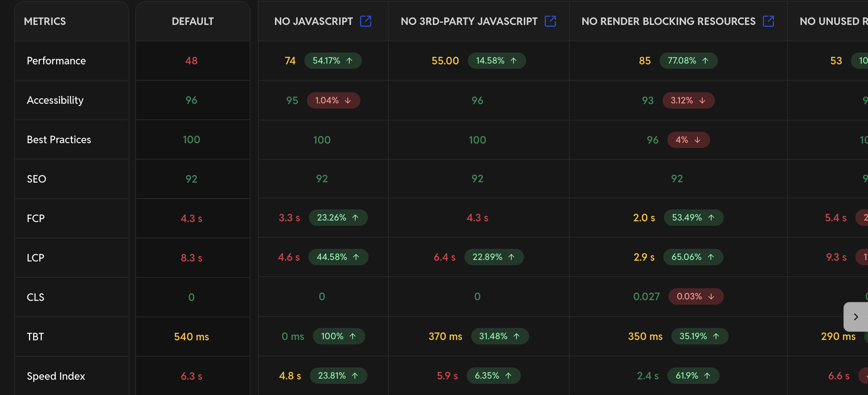Viewport: 868px width, 395px height.
Task: Click the 54.17% Performance improvement badge
Action: (x=333, y=61)
